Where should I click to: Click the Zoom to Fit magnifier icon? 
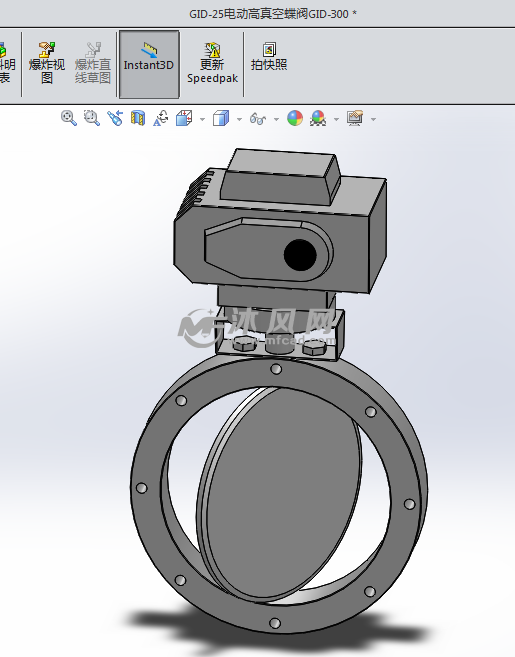pos(69,118)
